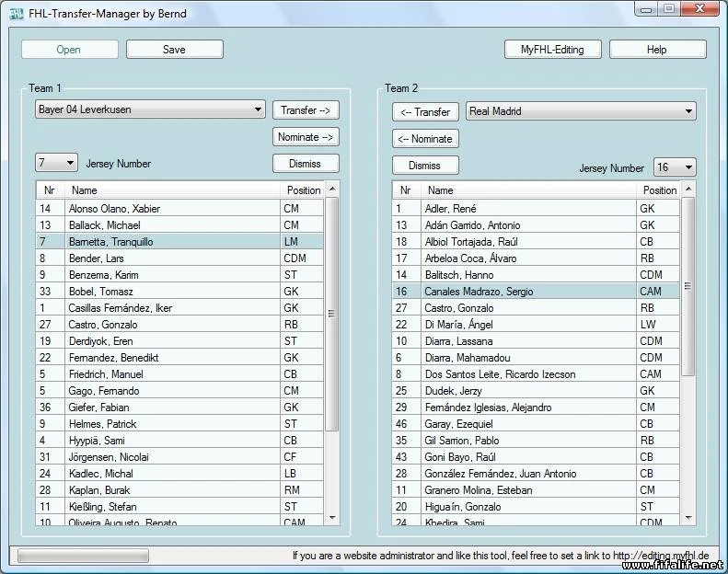Click <-- Nominate button in Team 2
The image size is (728, 574).
426,139
